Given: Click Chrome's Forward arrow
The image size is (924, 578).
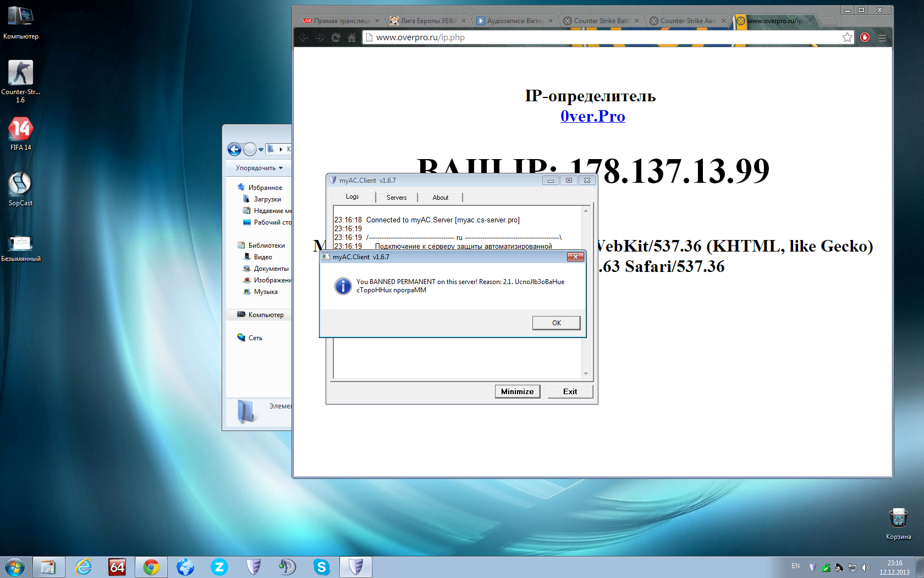Looking at the screenshot, I should click(320, 37).
